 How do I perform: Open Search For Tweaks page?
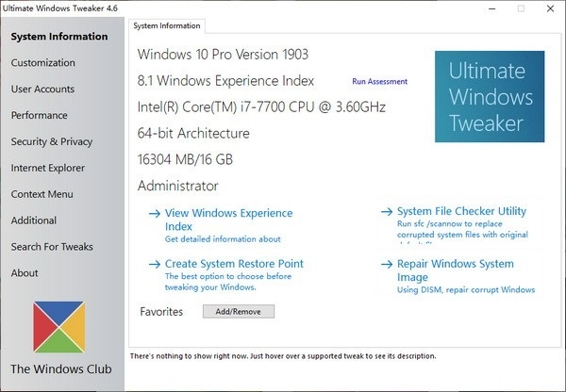(52, 247)
